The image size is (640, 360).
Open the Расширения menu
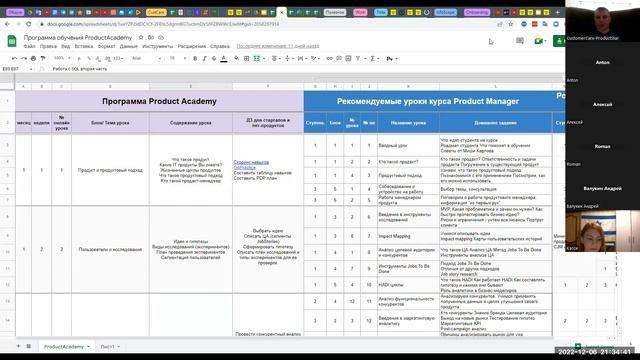point(191,46)
